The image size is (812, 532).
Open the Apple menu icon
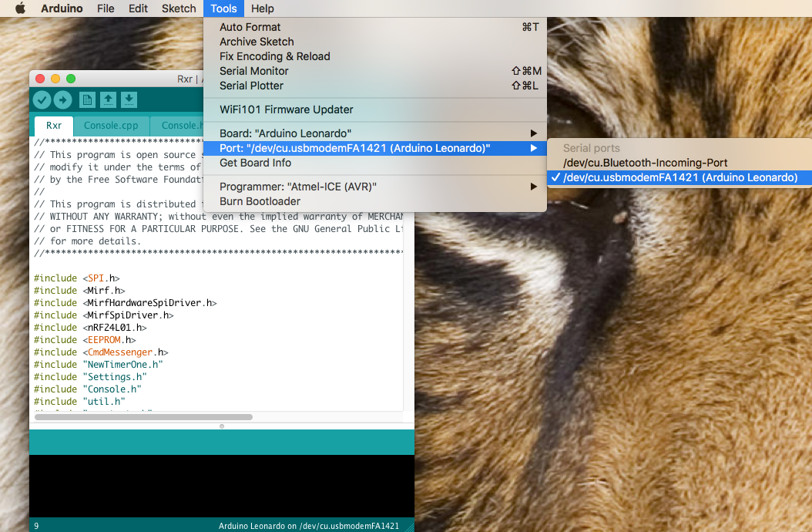pos(20,8)
